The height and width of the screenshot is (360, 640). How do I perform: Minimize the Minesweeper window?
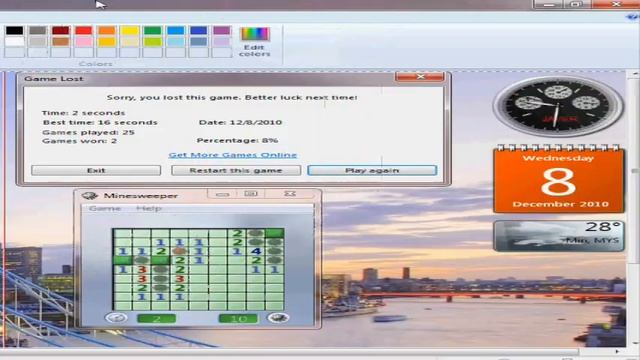(x=222, y=194)
